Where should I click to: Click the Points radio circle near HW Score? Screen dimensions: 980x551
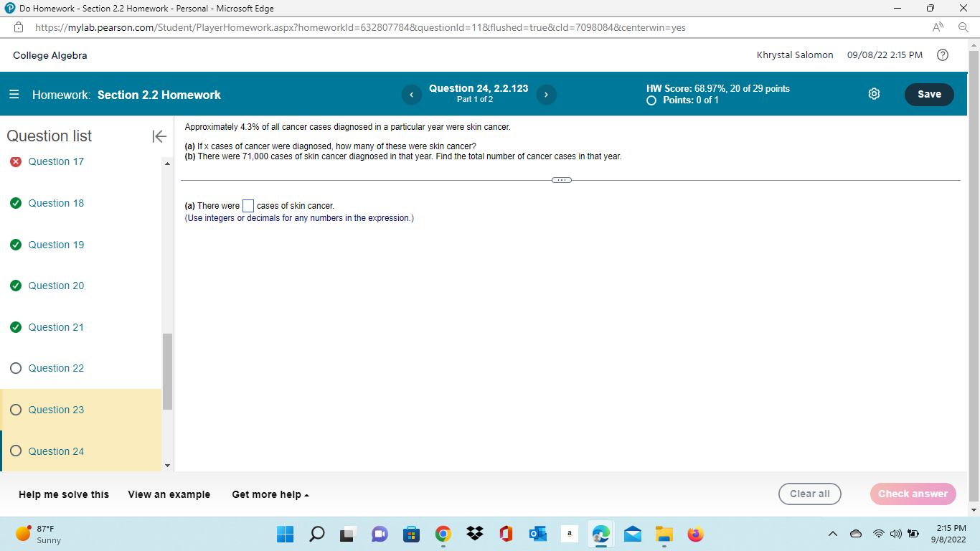click(x=651, y=100)
